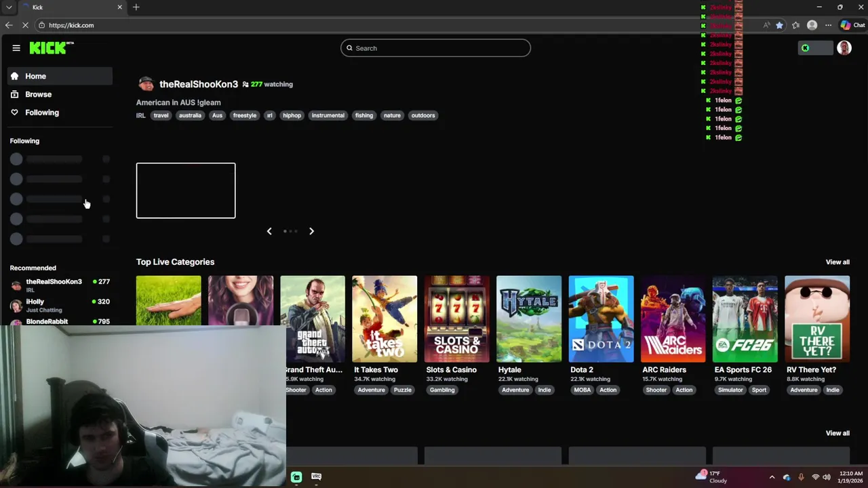Open the weather widget in taskbar
The image size is (868, 488).
coord(711,477)
